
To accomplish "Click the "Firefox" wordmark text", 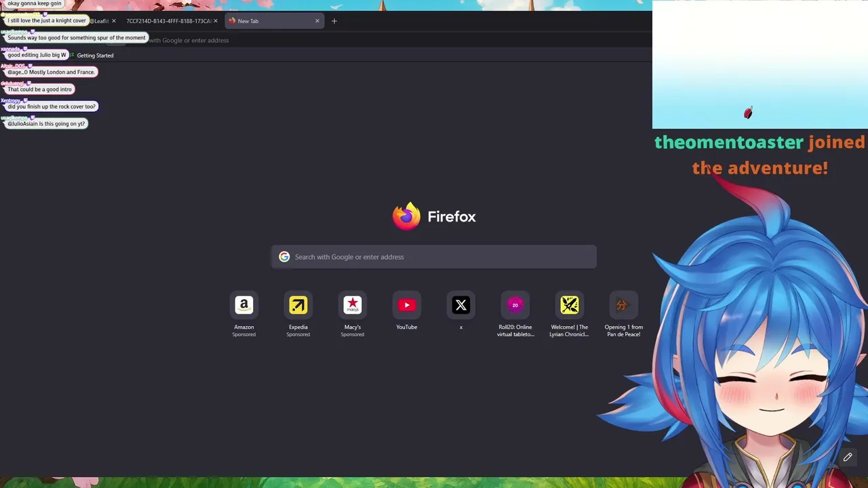I will [x=452, y=217].
